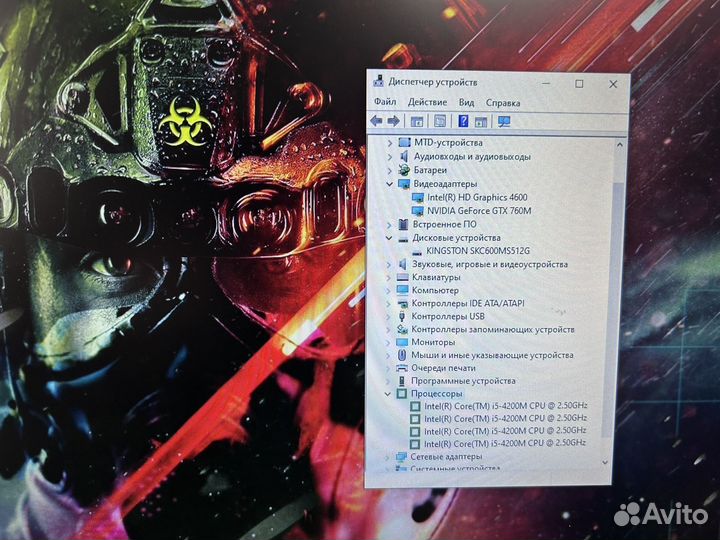This screenshot has height=540, width=720.
Task: Click the Device Manager title bar icon
Action: pyautogui.click(x=378, y=81)
